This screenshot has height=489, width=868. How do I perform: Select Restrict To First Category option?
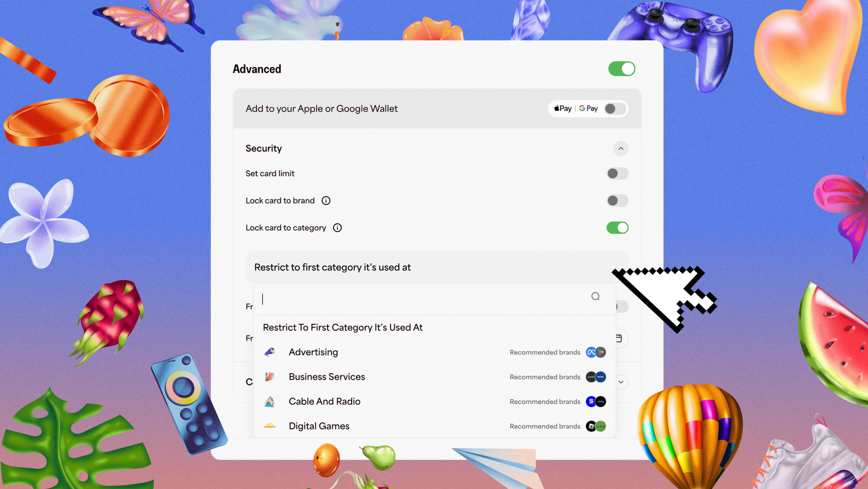click(x=343, y=327)
